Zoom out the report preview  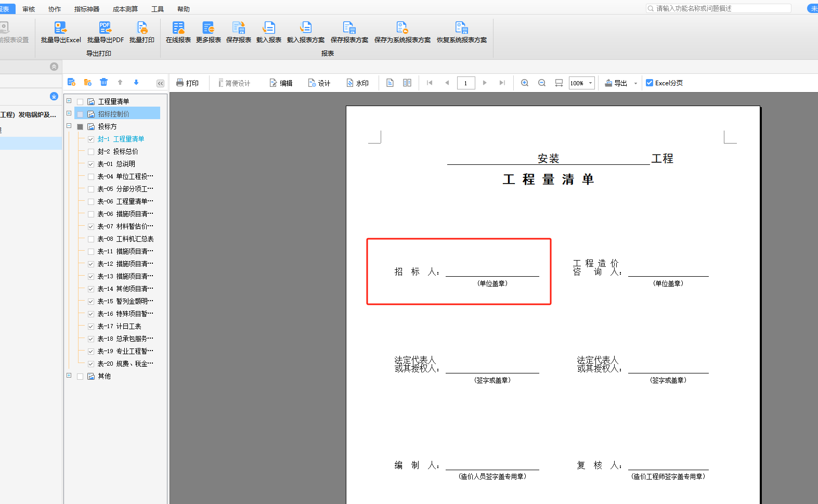542,83
